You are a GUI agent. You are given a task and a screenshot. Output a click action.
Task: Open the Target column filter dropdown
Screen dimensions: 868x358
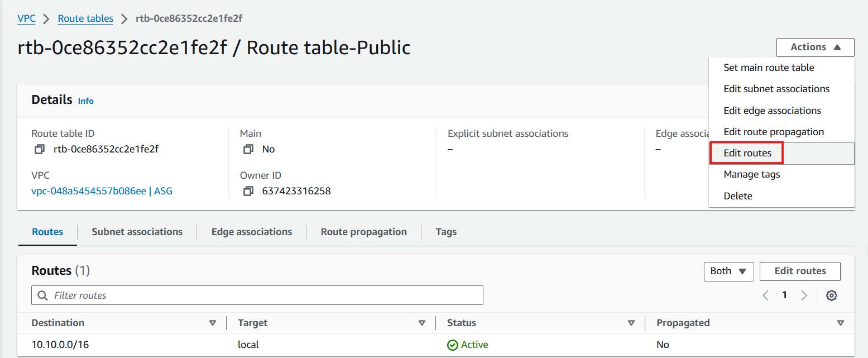pyautogui.click(x=422, y=323)
